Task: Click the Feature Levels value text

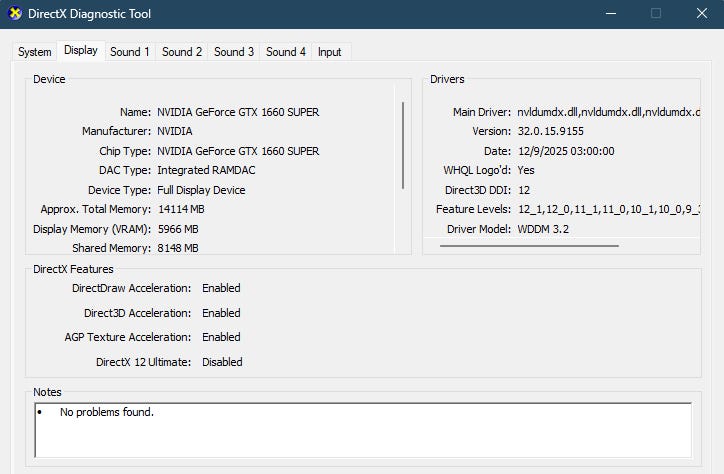Action: (x=609, y=209)
